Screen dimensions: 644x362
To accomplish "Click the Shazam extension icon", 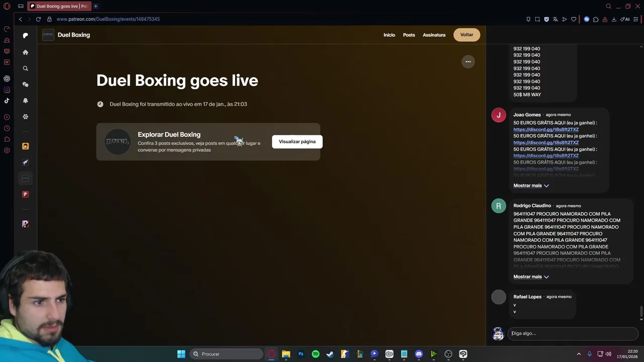I will click(x=587, y=19).
